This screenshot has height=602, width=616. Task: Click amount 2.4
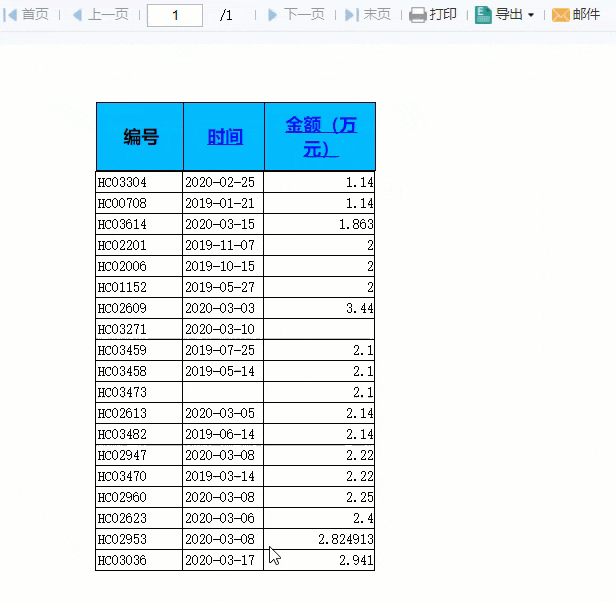tap(363, 518)
